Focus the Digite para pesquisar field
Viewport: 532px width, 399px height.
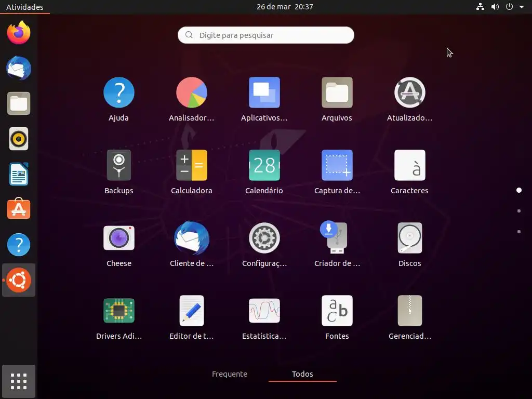(265, 35)
